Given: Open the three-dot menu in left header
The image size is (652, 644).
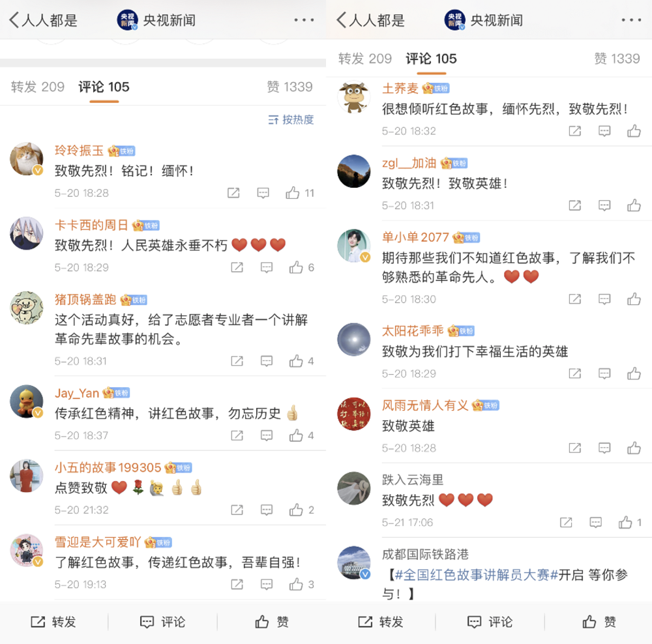Looking at the screenshot, I should [304, 20].
